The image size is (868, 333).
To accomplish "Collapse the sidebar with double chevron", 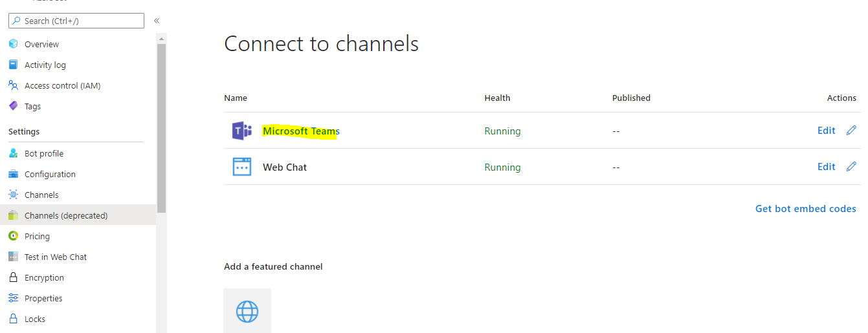I will 157,21.
